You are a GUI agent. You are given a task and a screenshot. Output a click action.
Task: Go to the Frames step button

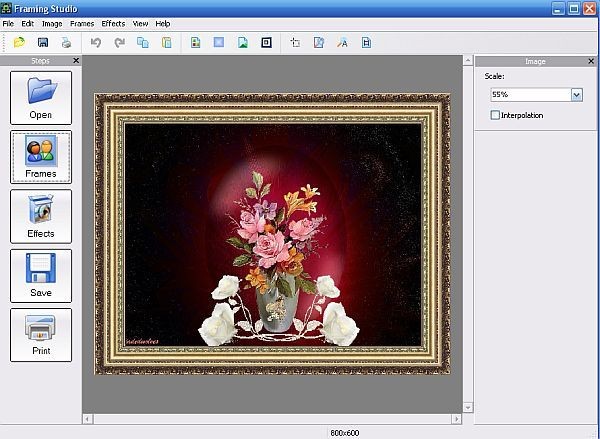click(x=41, y=157)
